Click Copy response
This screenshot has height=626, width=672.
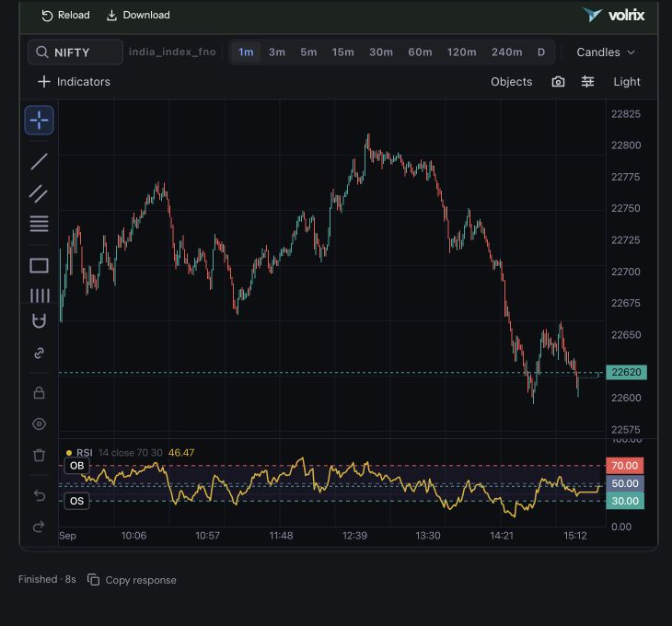141,580
